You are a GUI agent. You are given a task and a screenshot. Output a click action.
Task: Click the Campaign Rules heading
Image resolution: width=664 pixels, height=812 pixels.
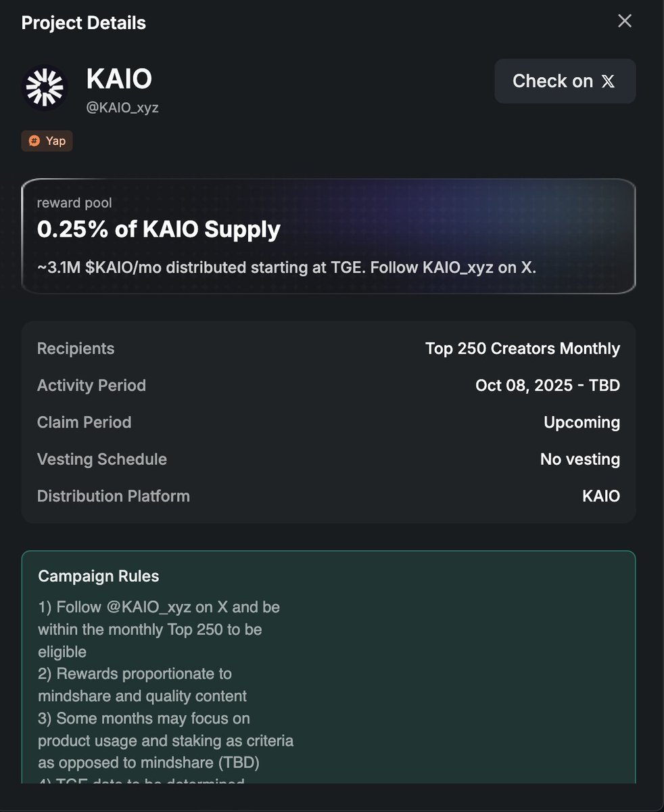pyautogui.click(x=99, y=577)
